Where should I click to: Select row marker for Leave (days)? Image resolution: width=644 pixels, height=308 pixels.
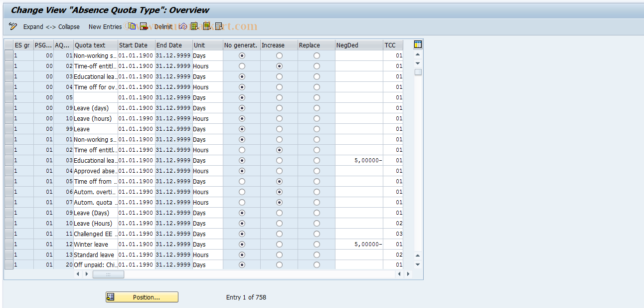click(9, 108)
